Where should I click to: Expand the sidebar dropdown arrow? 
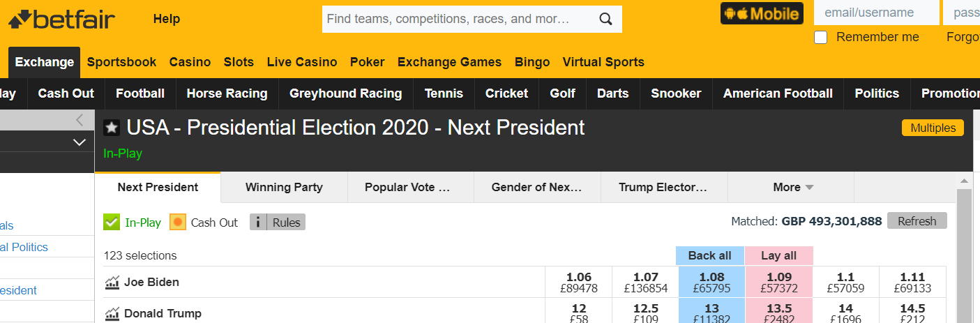point(79,142)
